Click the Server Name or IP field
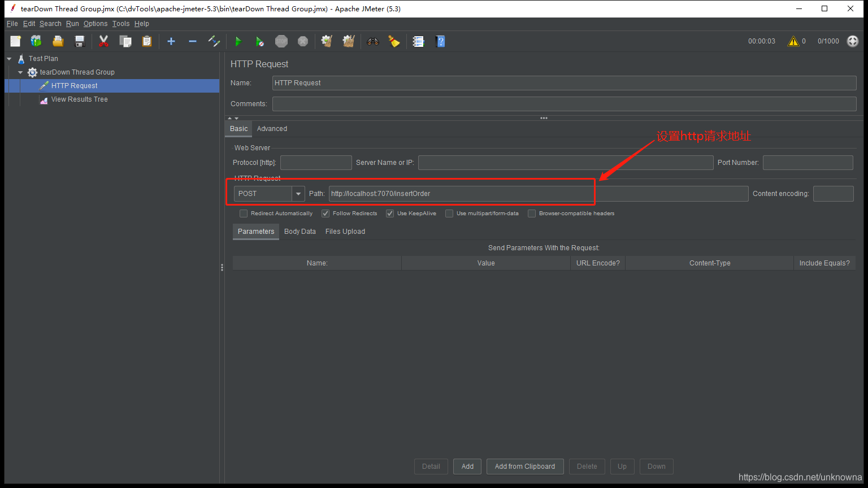Image resolution: width=868 pixels, height=488 pixels. click(566, 163)
